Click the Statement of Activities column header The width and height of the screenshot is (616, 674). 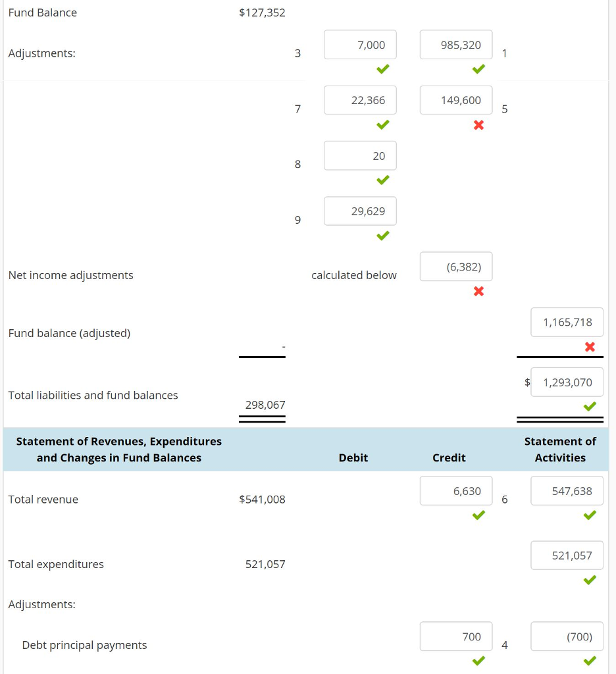tap(561, 450)
